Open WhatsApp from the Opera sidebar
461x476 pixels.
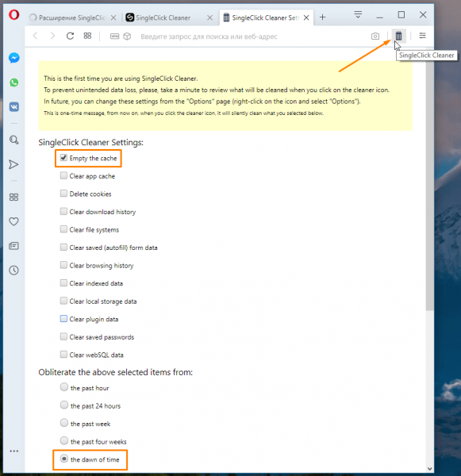pyautogui.click(x=14, y=83)
